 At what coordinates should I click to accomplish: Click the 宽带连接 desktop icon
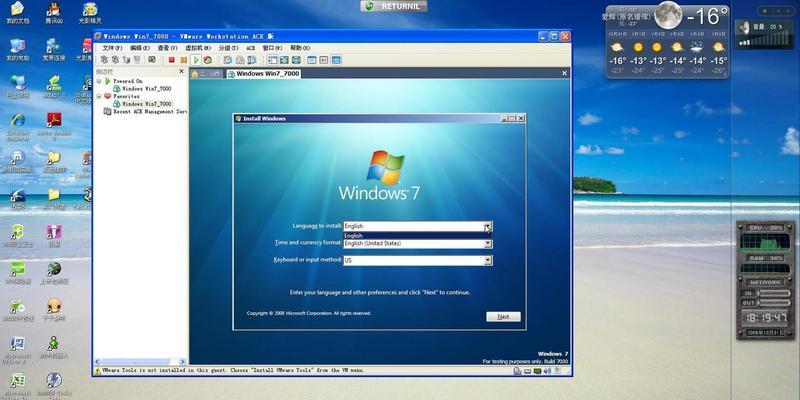(54, 46)
